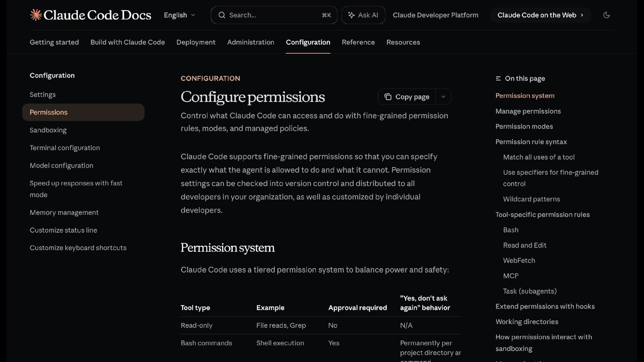Click the Claude Code Docs starburst logo

pos(36,15)
